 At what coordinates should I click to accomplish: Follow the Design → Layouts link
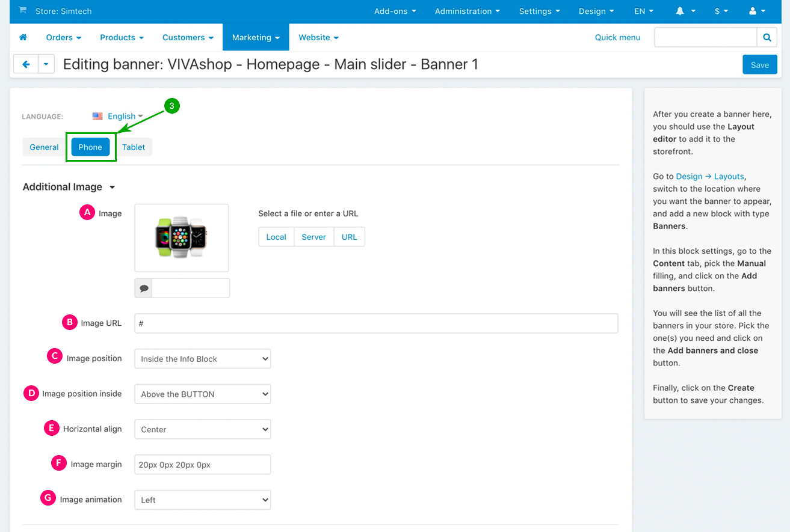pyautogui.click(x=710, y=176)
